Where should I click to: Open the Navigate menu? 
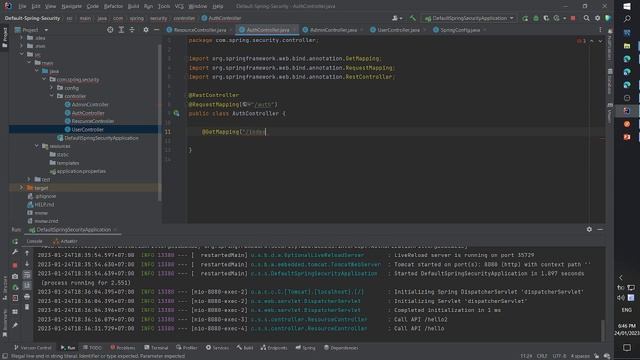[71, 6]
